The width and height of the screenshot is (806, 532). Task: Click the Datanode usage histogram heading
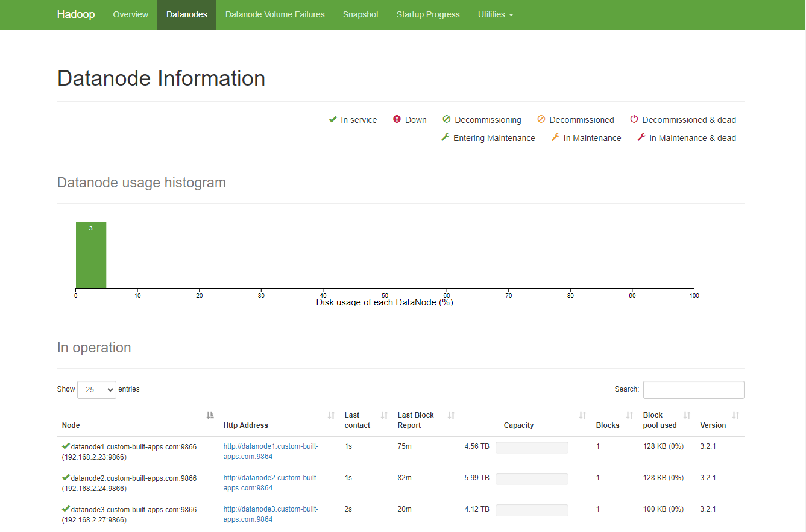tap(142, 183)
